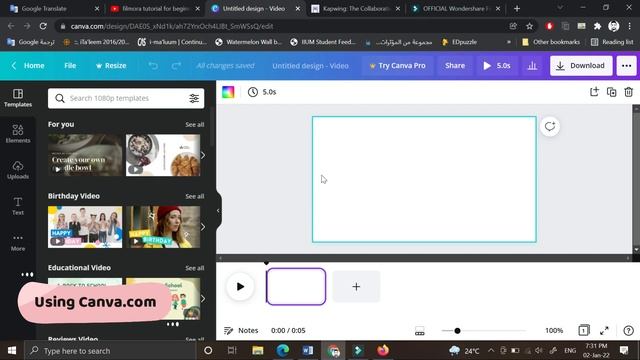The image size is (640, 360).
Task: Open the Templates sidebar panel
Action: point(18,98)
